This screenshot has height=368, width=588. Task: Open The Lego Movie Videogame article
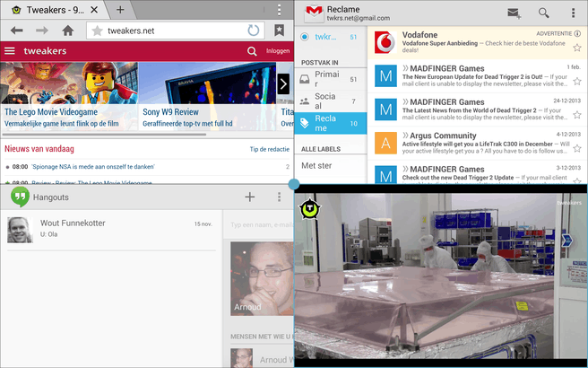(x=69, y=96)
